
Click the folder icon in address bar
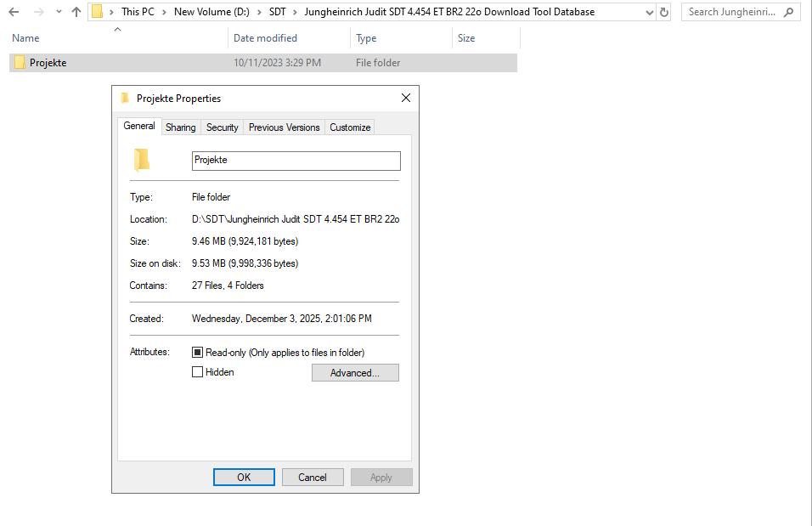coord(98,12)
